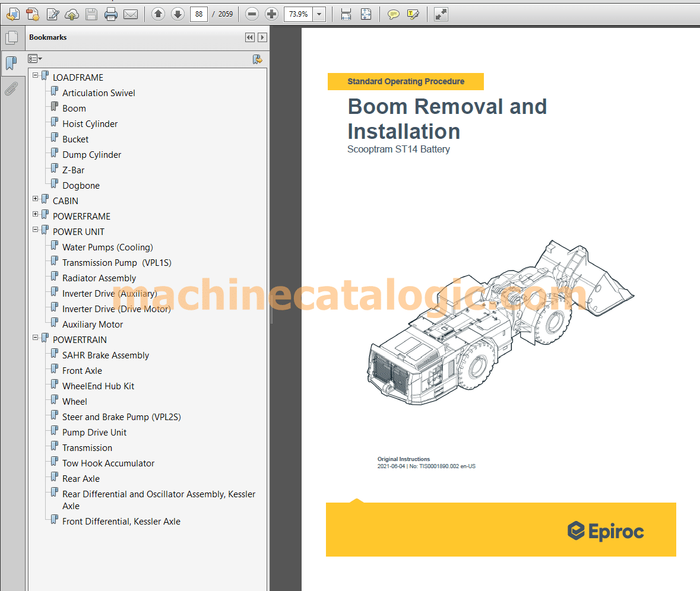Go to previous page arrow

click(158, 14)
